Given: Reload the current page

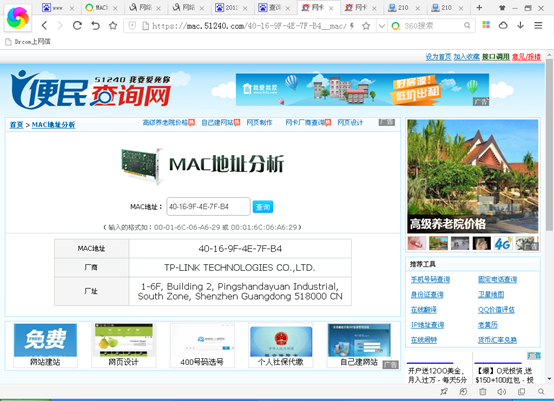Looking at the screenshot, I should click(x=77, y=25).
